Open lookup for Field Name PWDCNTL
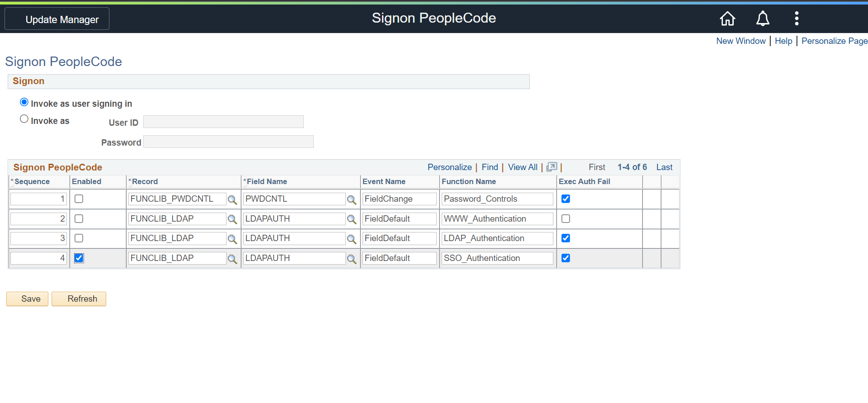The width and height of the screenshot is (868, 403). point(352,199)
